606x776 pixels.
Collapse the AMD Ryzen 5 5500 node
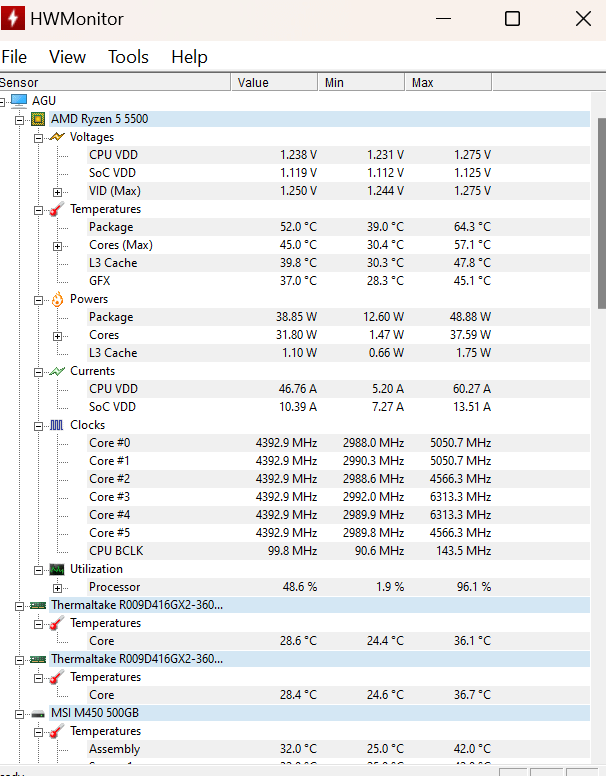[x=19, y=120]
